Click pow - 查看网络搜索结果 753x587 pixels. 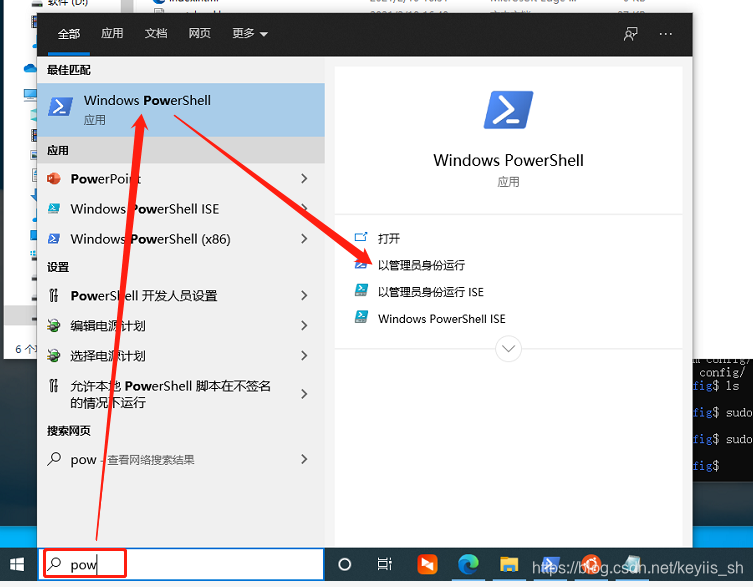(181, 459)
